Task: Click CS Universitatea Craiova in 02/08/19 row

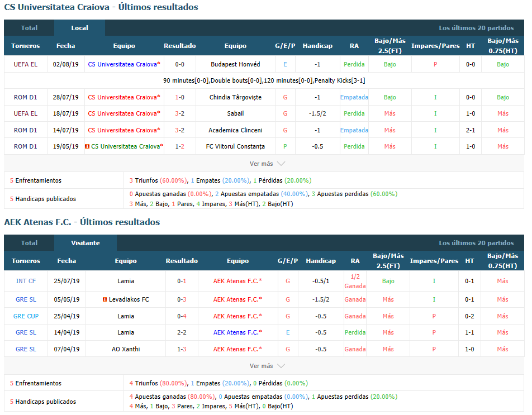Action: [124, 64]
